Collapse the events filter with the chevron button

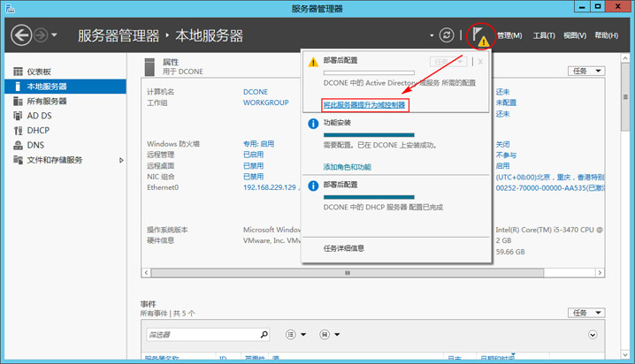pos(593,335)
